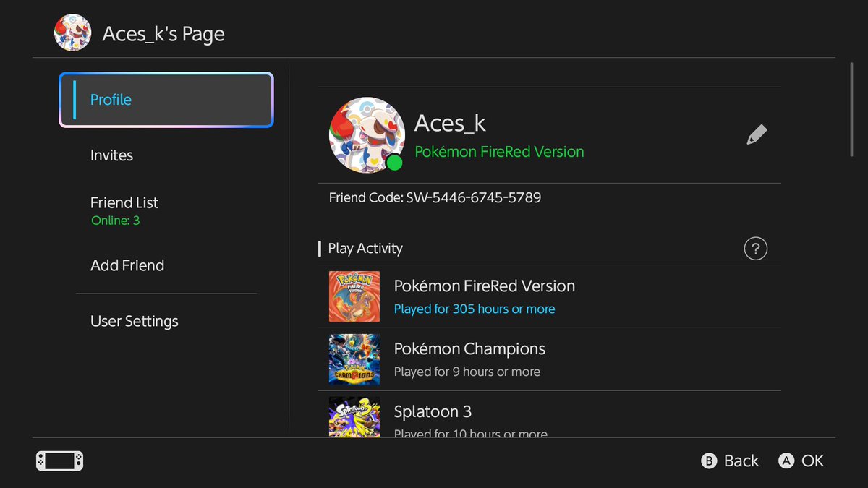Click the 'Aces_k's Page' header title
The image size is (868, 488).
coord(163,34)
